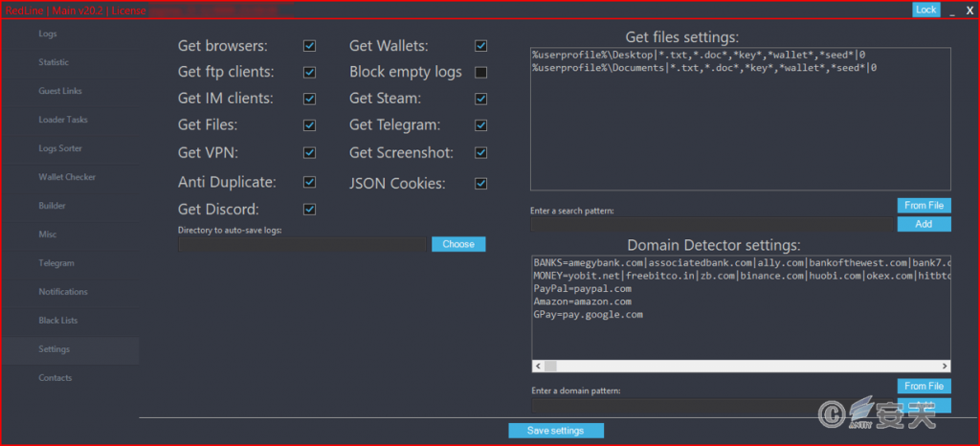Toggle the Get browsers checkbox
980x446 pixels.
pos(309,46)
